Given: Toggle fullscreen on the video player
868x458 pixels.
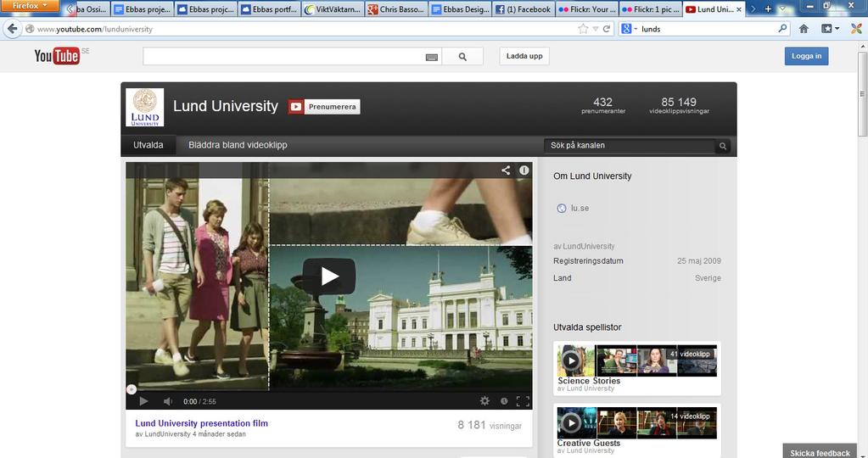Looking at the screenshot, I should click(523, 401).
